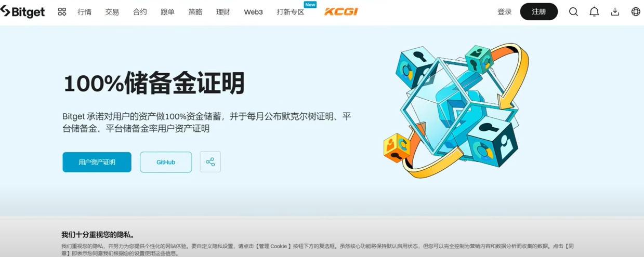Open the apps grid menu icon

coord(62,11)
